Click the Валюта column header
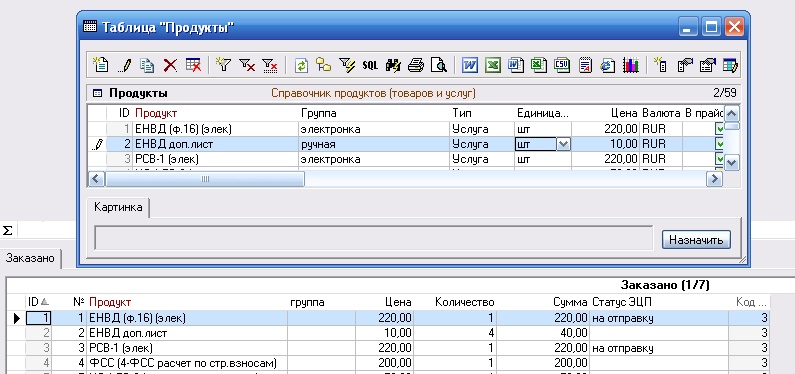795x374 pixels. [661, 113]
